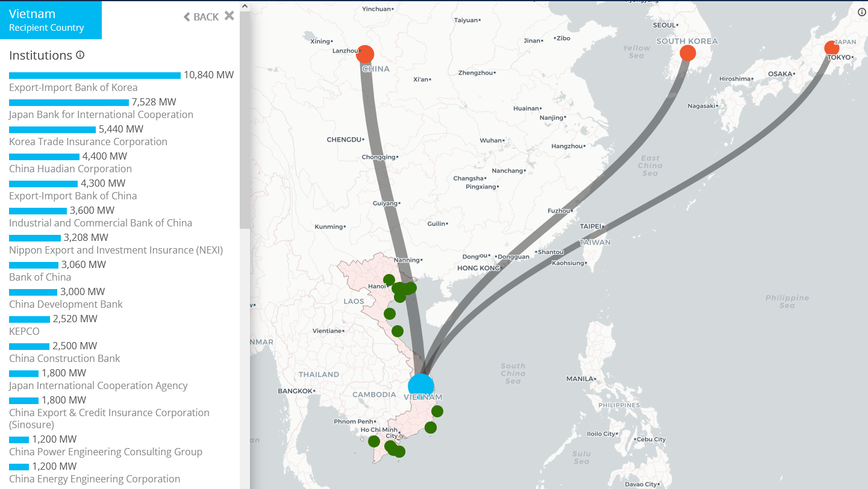The height and width of the screenshot is (489, 868).
Task: Click the sidebar scrollbar thumb
Action: coord(245,120)
